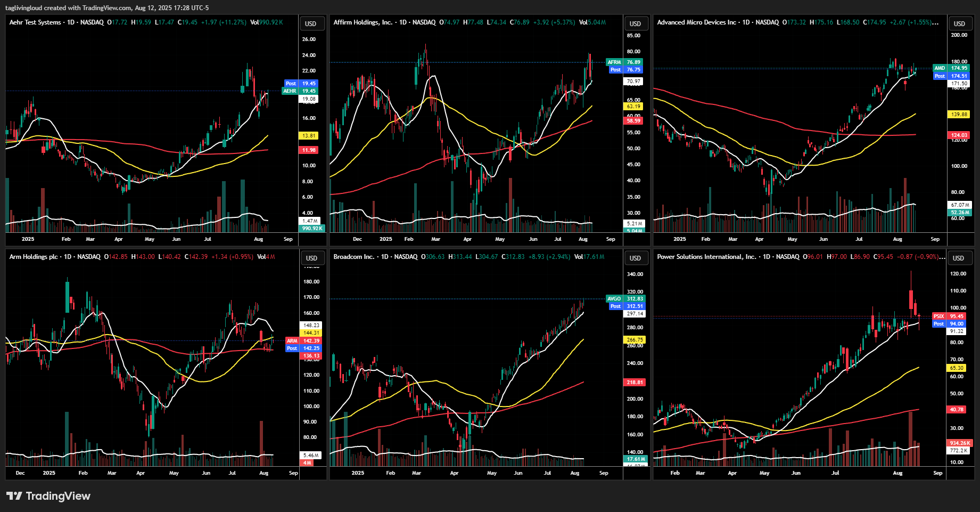Screen dimensions: 980x512
Task: Click the Vol 990.92K value in Aehr header
Action: coord(267,22)
